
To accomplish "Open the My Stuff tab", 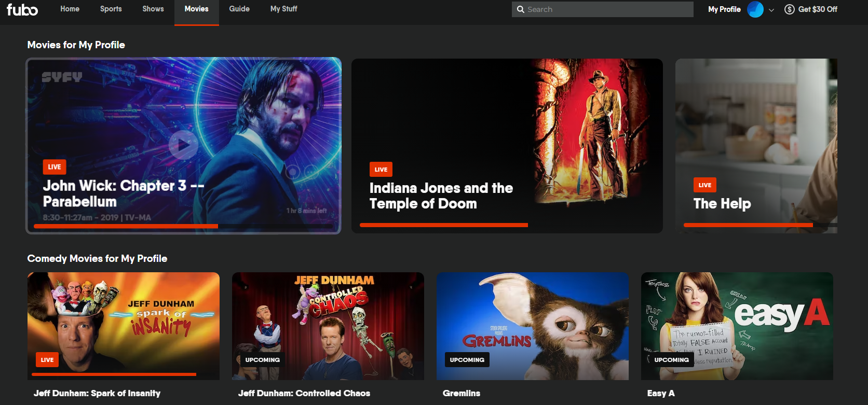I will pos(284,9).
